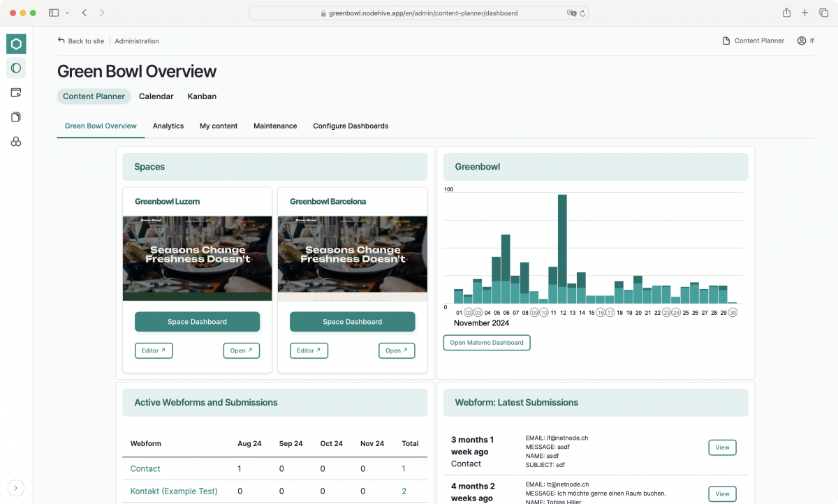View the submission from 4 months 2 weeks ago
Screen dimensions: 838x504
pos(722,494)
